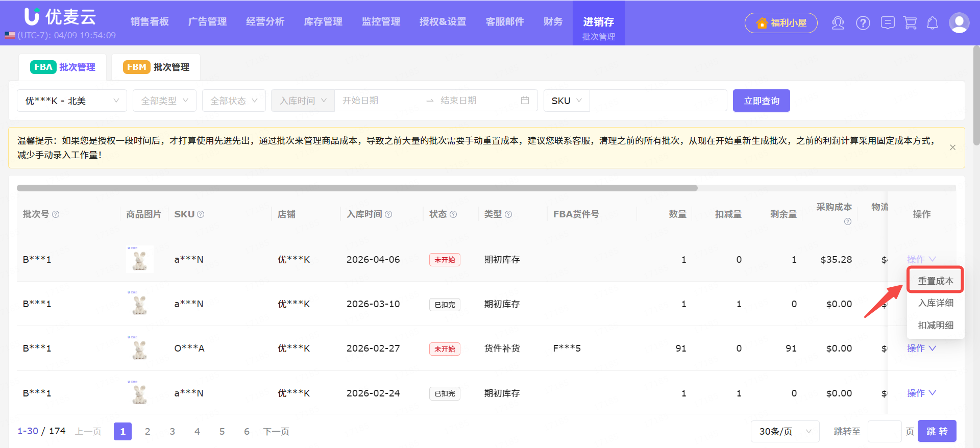Click the horizontal table scrollbar
The width and height of the screenshot is (980, 448).
coord(357,188)
